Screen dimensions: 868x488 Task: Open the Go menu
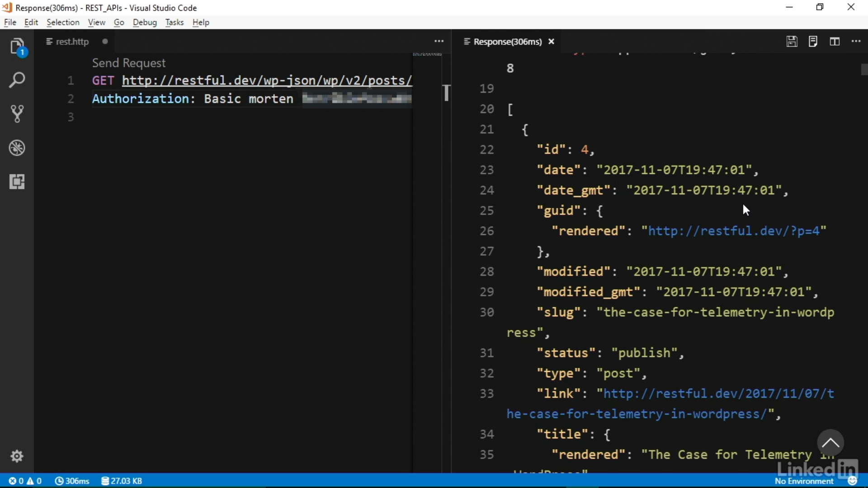(x=119, y=22)
